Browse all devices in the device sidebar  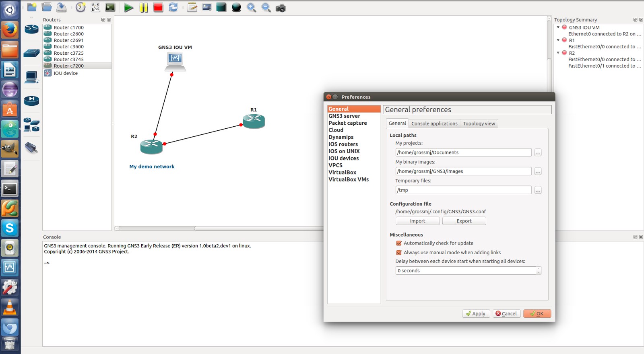[x=31, y=125]
